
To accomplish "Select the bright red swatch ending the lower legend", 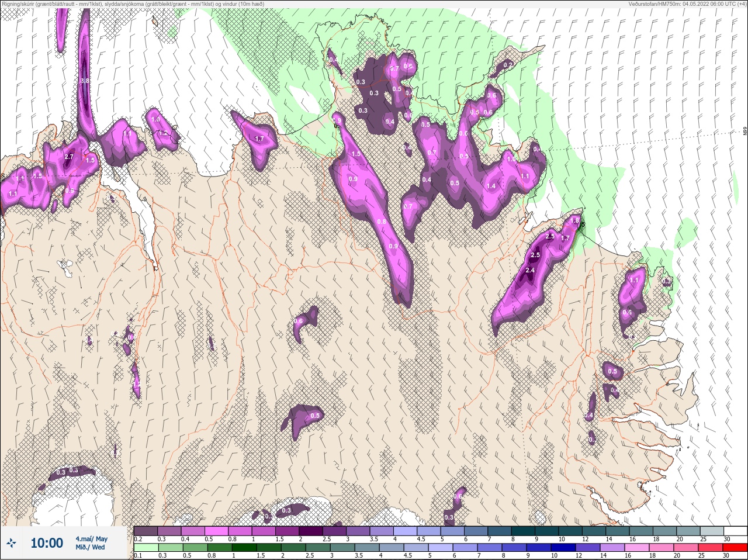I will (x=735, y=548).
